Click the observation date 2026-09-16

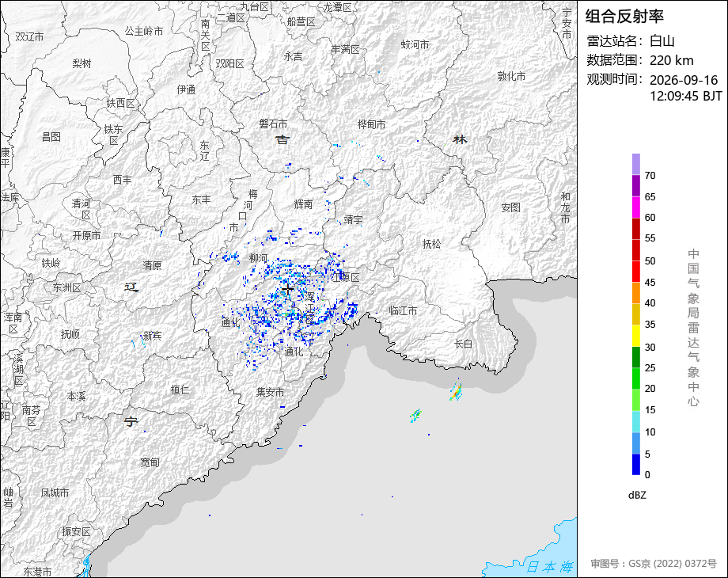click(684, 80)
